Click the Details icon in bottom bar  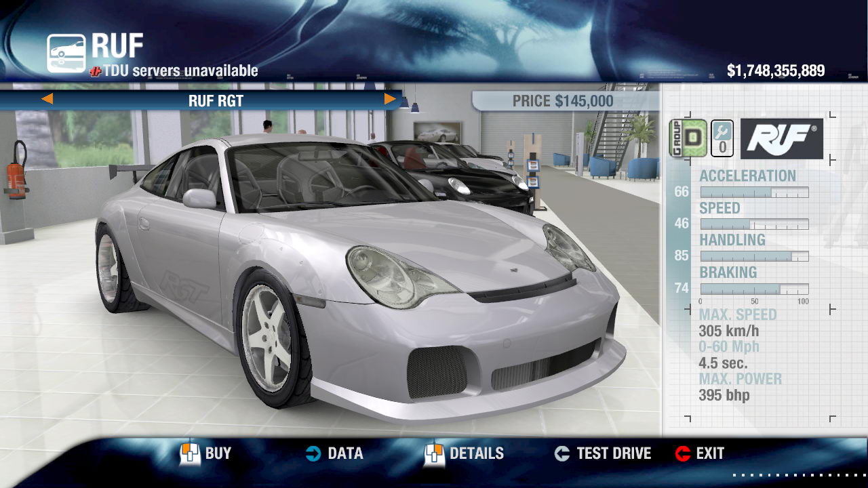434,453
